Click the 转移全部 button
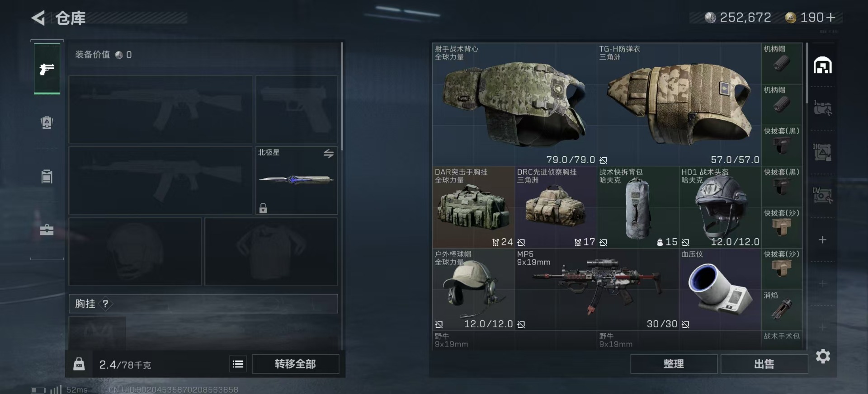This screenshot has width=868, height=394. click(295, 364)
